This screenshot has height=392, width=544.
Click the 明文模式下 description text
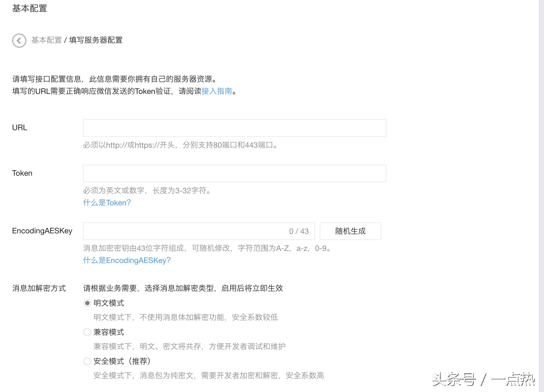(186, 317)
